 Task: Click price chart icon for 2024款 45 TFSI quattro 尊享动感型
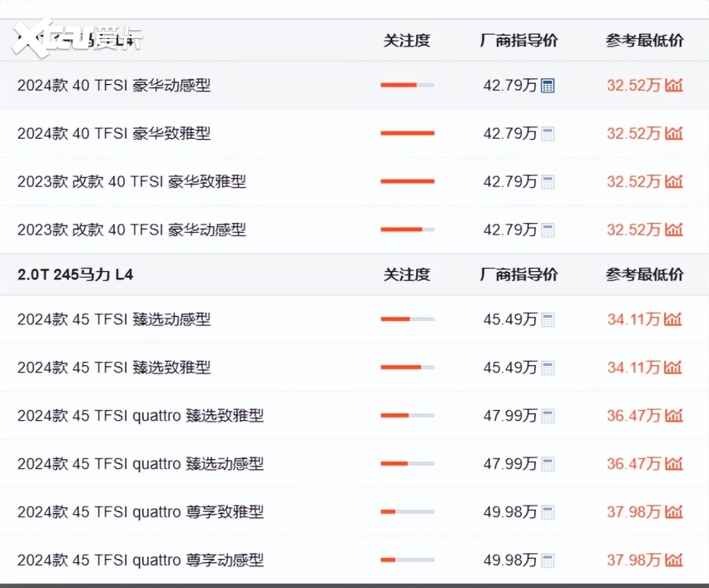click(x=673, y=560)
